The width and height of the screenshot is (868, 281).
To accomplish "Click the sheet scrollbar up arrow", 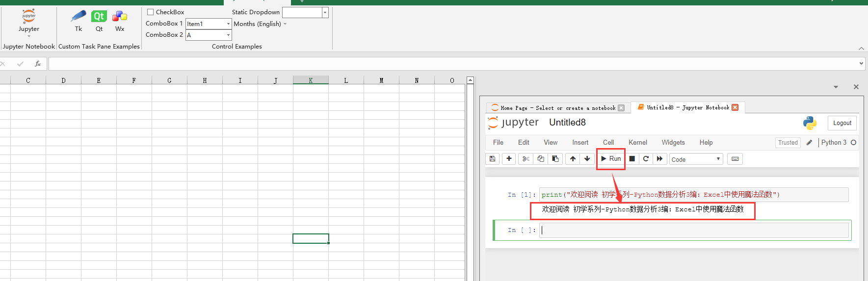I will pos(470,80).
